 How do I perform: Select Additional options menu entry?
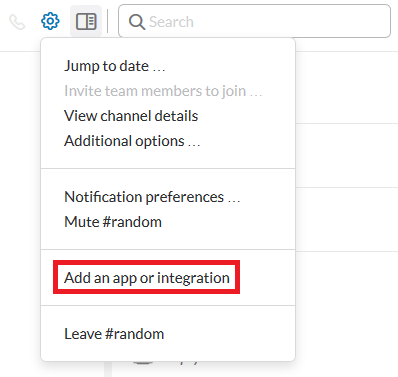coord(132,141)
